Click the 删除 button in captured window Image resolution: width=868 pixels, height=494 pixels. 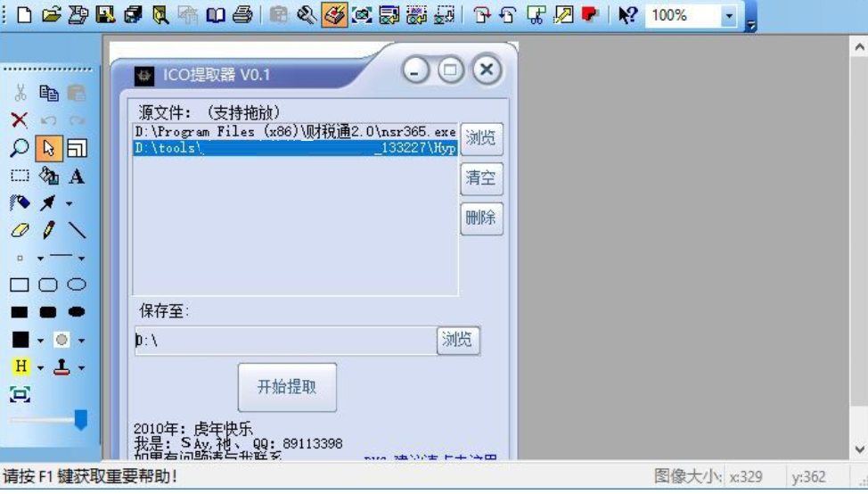(481, 218)
